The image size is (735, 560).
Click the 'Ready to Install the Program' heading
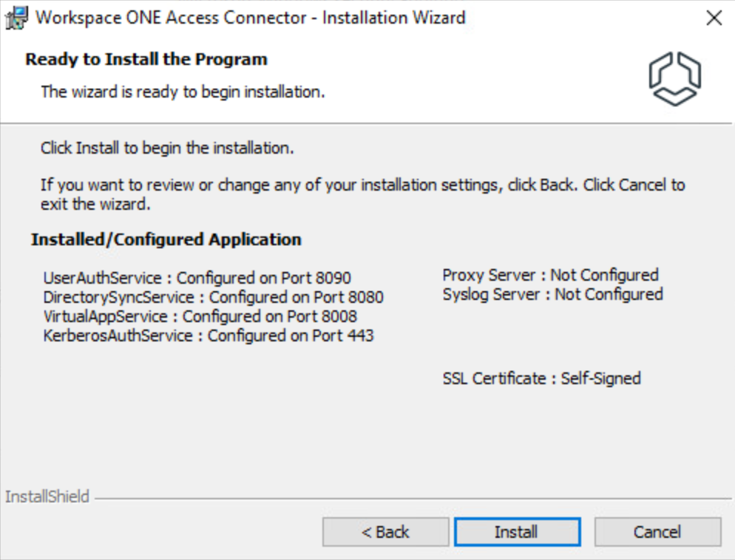coord(146,59)
